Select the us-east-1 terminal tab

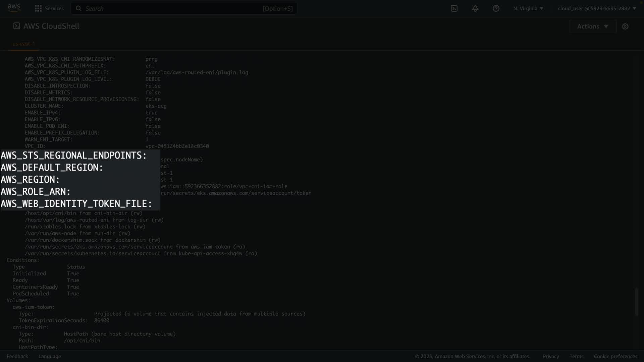point(23,44)
